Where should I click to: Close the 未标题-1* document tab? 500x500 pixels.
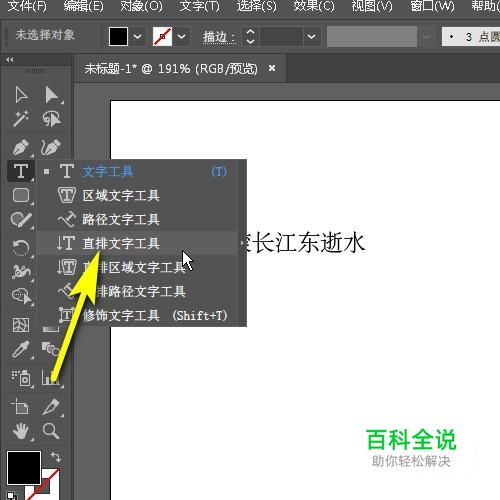click(272, 68)
